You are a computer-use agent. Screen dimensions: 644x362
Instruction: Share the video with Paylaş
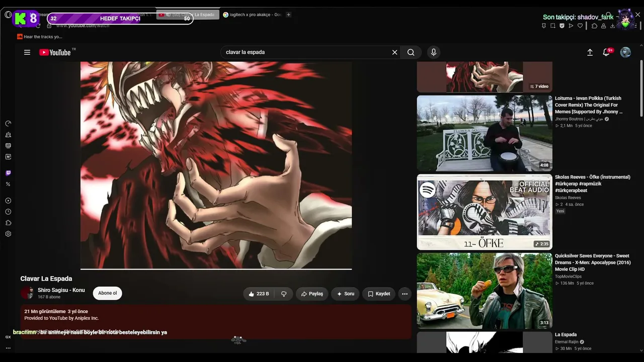tap(312, 294)
